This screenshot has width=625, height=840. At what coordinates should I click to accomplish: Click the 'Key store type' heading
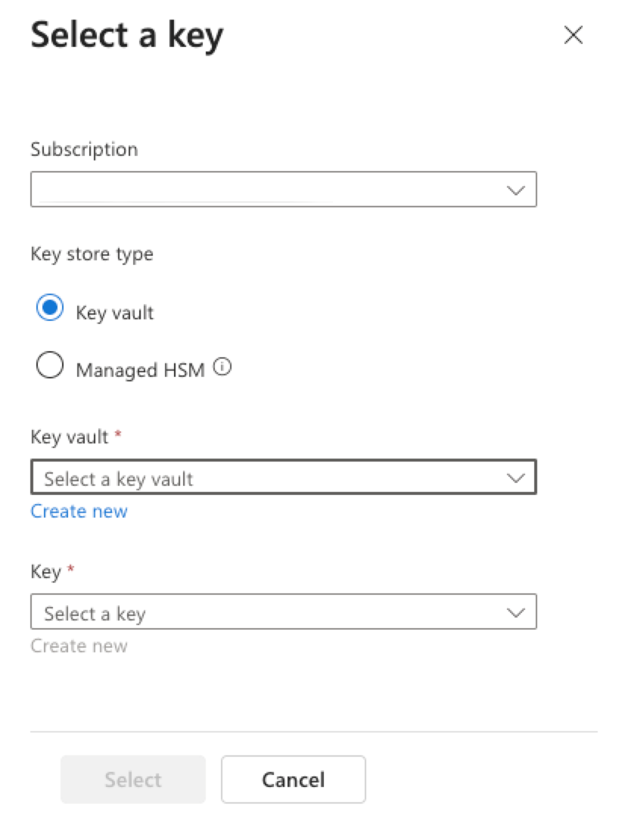[92, 254]
